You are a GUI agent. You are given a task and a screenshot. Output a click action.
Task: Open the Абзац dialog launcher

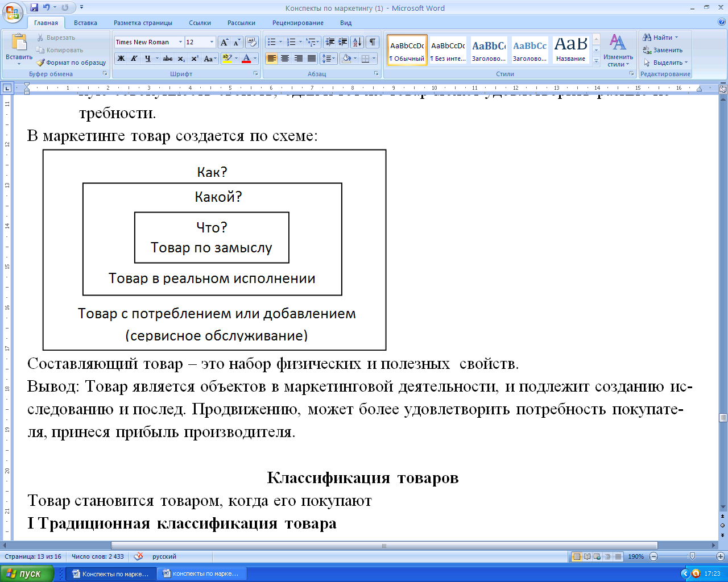377,74
